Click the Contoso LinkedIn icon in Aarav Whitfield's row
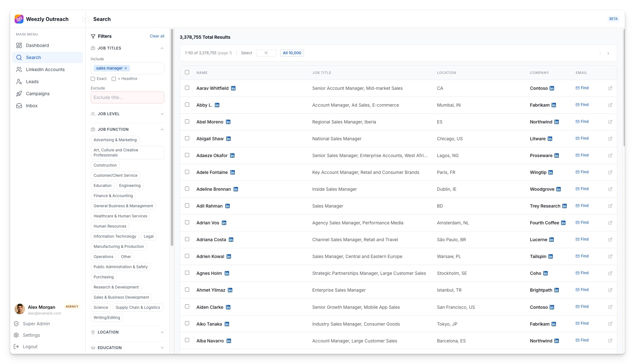Image resolution: width=635 pixels, height=364 pixels. click(x=552, y=88)
